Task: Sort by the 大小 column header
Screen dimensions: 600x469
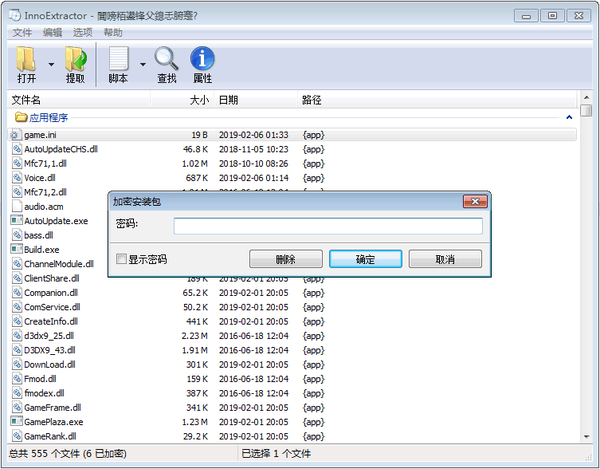Action: pos(182,100)
